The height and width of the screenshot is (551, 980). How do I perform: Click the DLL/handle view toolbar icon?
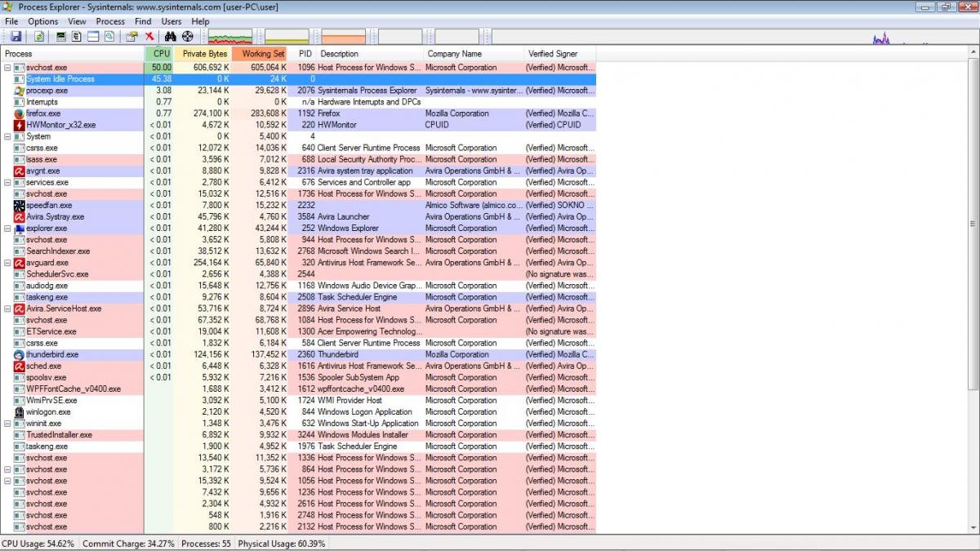pos(109,37)
